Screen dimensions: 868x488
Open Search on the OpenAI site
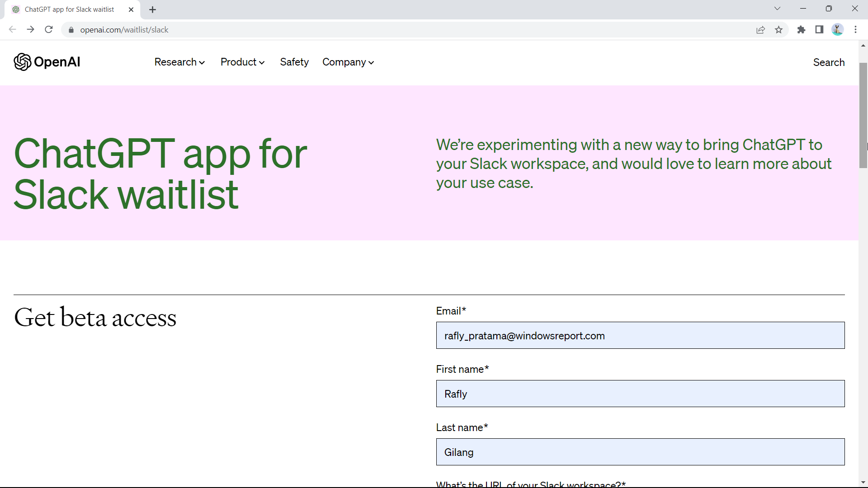click(x=828, y=62)
